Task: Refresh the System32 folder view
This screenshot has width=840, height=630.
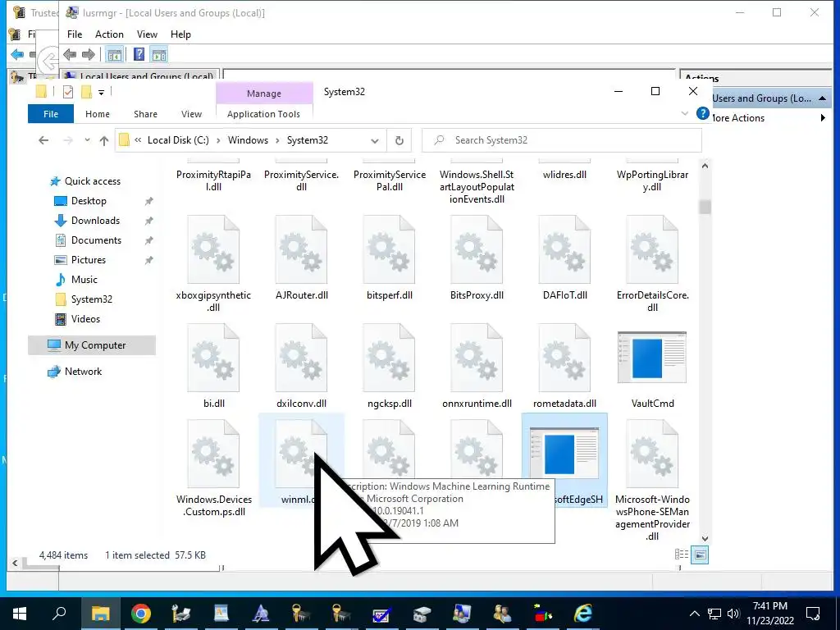Action: tap(399, 140)
